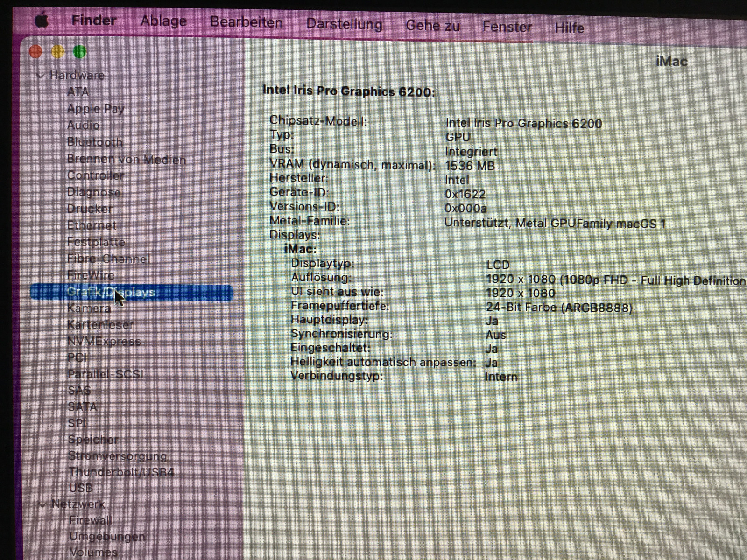This screenshot has height=560, width=747.
Task: Click the Synchronisierung value Aus
Action: click(x=495, y=335)
